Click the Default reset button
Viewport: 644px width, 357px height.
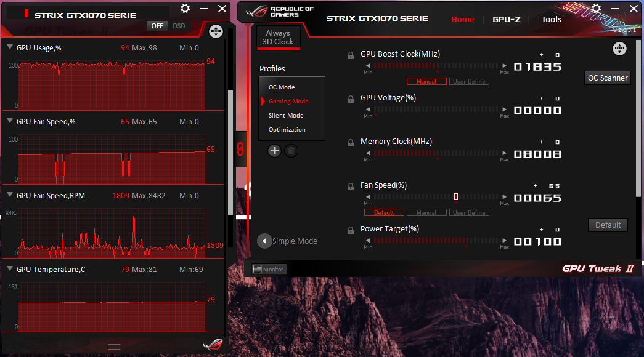point(608,225)
